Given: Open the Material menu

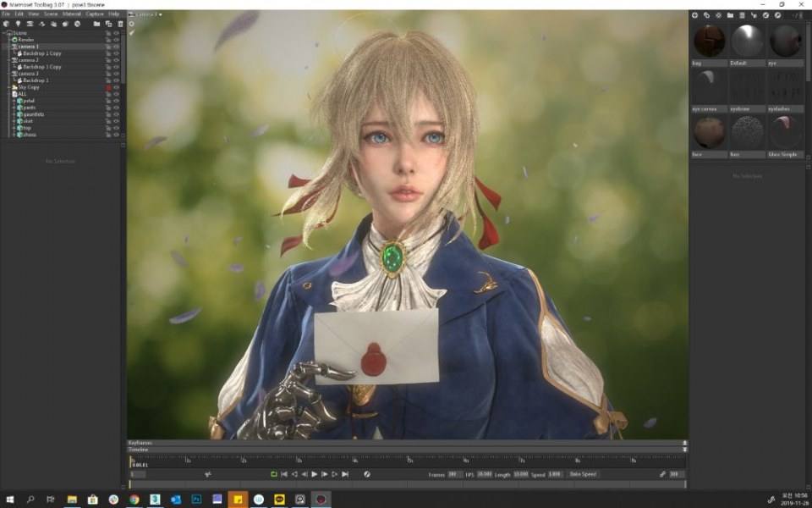Looking at the screenshot, I should point(71,14).
